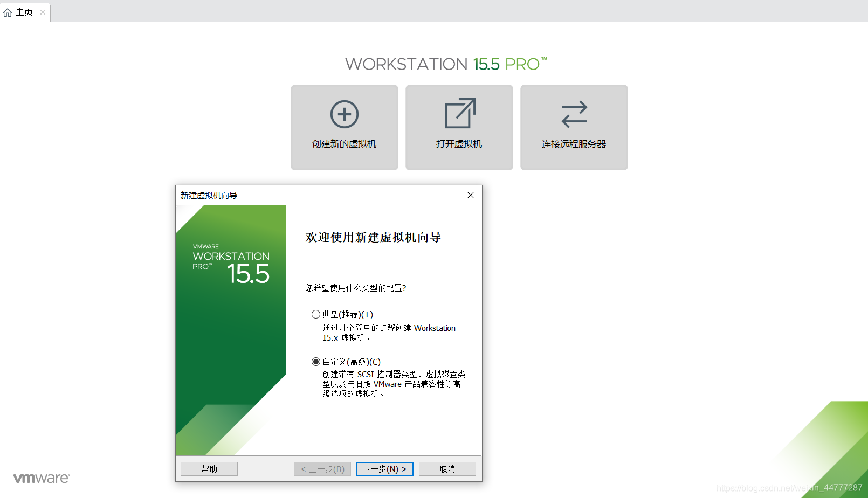Click the 取消 button
The height and width of the screenshot is (498, 868).
pos(447,469)
